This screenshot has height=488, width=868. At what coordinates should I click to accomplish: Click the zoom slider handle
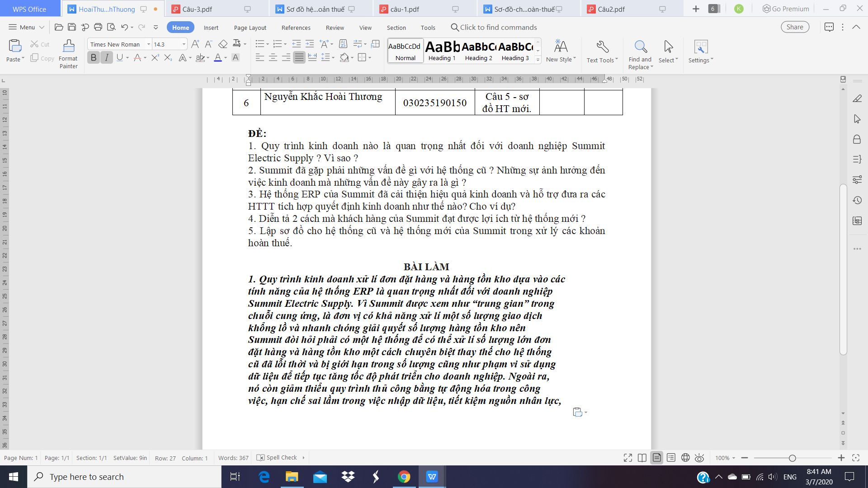[x=792, y=458]
